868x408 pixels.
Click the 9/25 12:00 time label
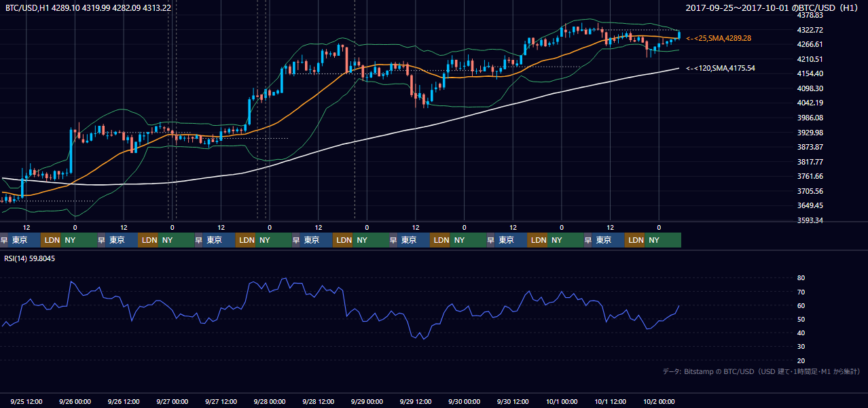[x=26, y=401]
